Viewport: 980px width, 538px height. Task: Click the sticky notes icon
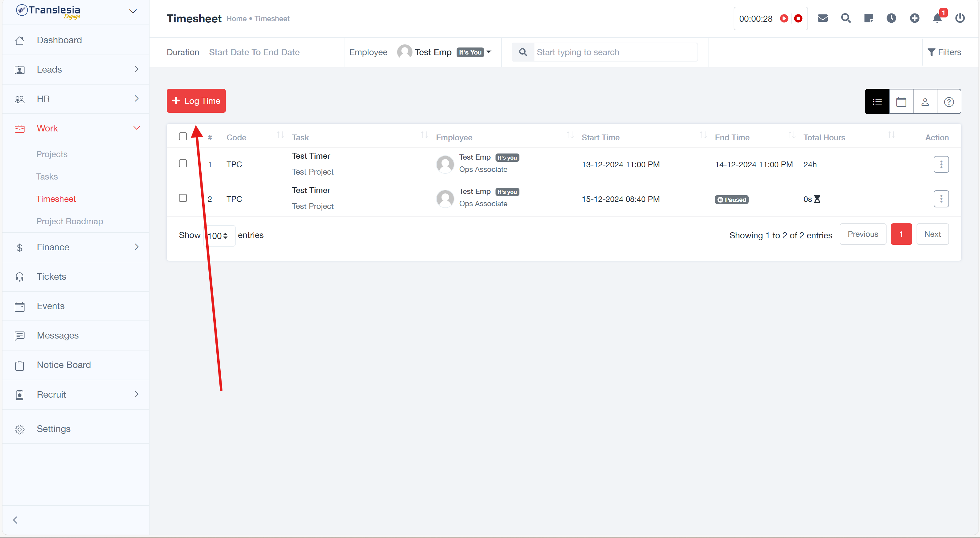868,18
